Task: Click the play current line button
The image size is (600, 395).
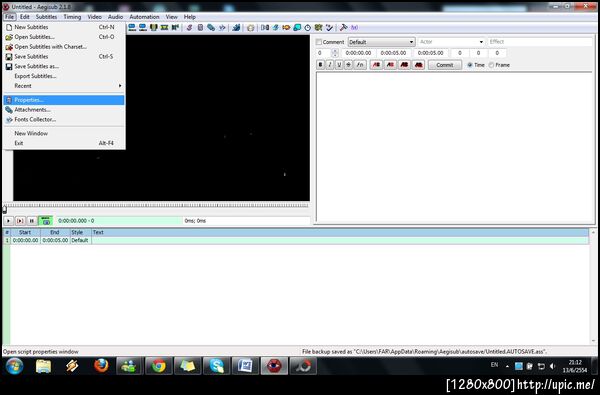Action: (x=20, y=221)
